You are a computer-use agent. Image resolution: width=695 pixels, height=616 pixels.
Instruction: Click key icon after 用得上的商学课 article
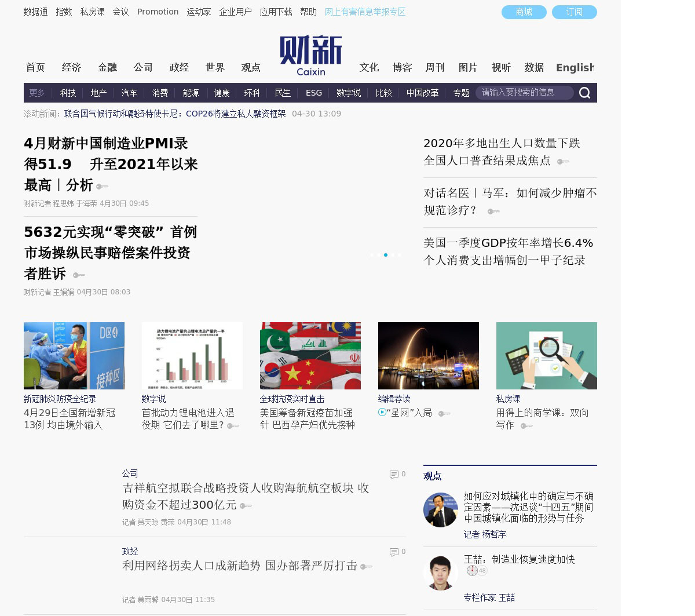[x=526, y=426]
